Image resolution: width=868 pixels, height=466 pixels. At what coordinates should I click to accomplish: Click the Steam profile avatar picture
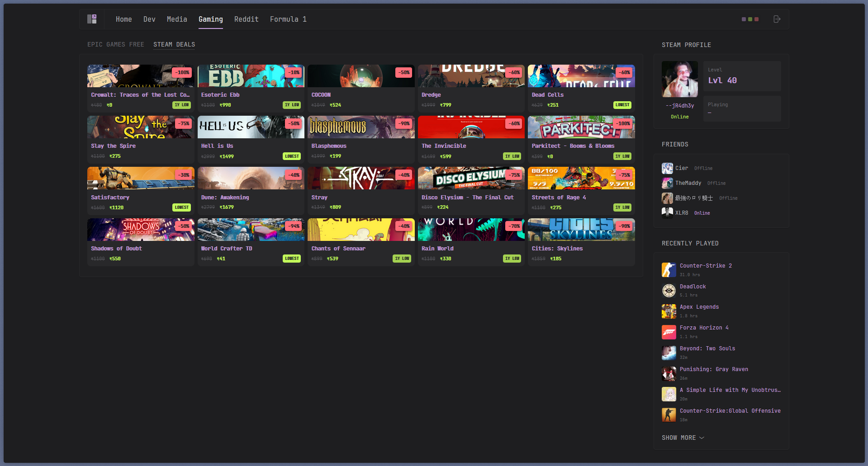(679, 79)
